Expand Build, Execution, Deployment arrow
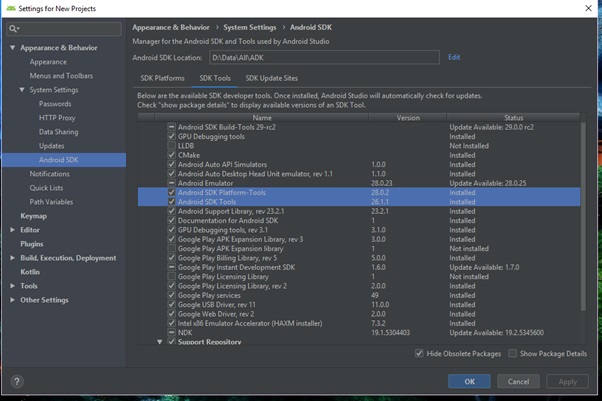This screenshot has height=401, width=602. tap(13, 258)
